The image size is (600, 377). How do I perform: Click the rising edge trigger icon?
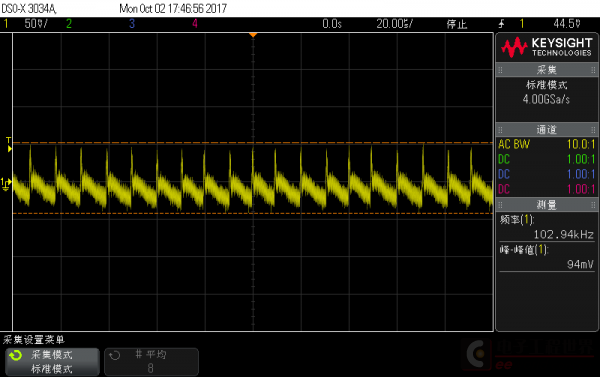pyautogui.click(x=501, y=24)
